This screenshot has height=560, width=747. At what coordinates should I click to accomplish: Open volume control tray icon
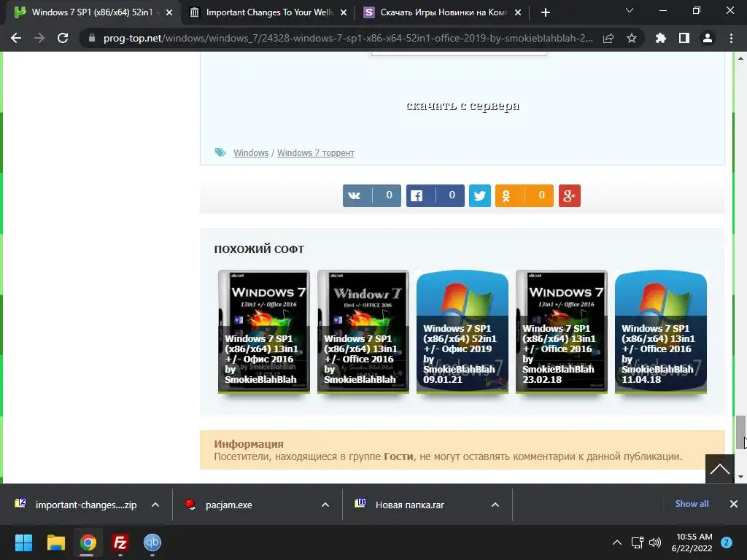click(x=655, y=542)
